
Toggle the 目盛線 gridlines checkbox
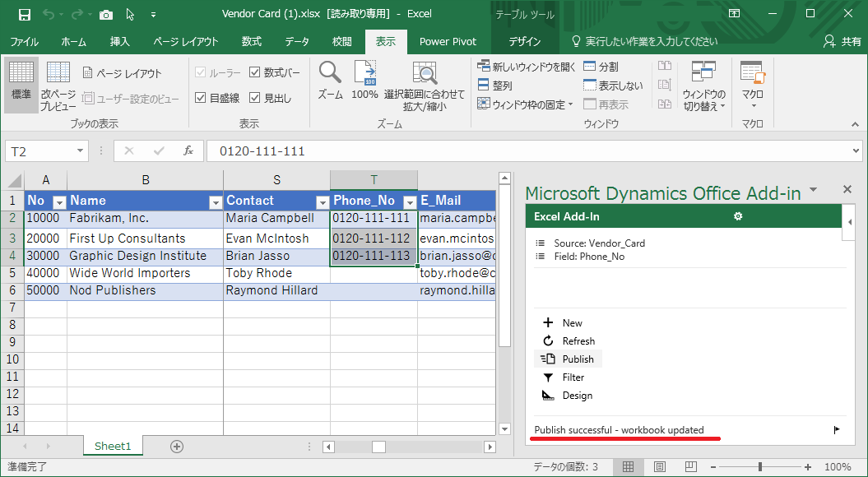pos(201,98)
